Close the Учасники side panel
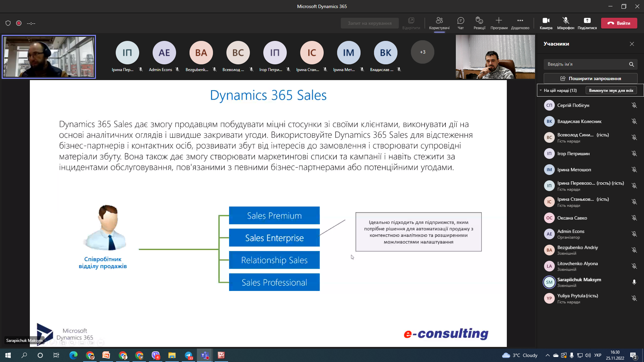This screenshot has height=362, width=644. pyautogui.click(x=632, y=44)
